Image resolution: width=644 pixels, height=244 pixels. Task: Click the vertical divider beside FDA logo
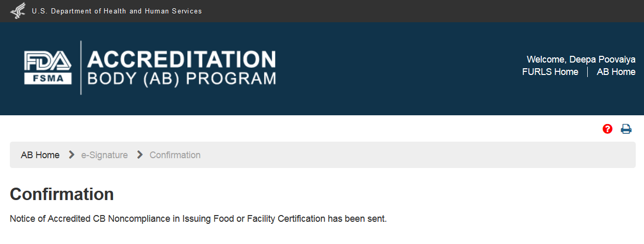(81, 68)
